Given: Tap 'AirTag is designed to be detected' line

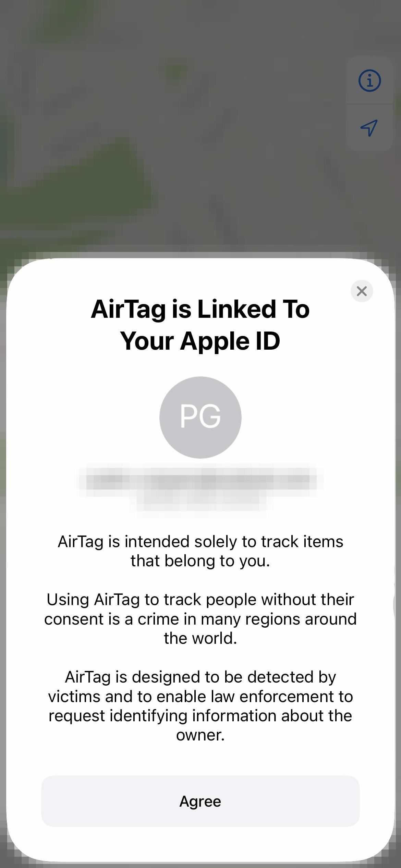Looking at the screenshot, I should [200, 677].
